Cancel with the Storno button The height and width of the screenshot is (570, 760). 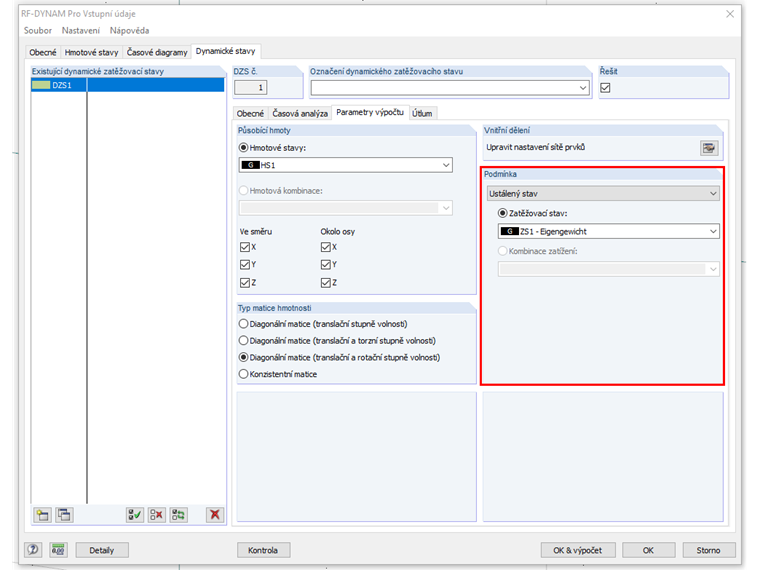click(x=708, y=550)
